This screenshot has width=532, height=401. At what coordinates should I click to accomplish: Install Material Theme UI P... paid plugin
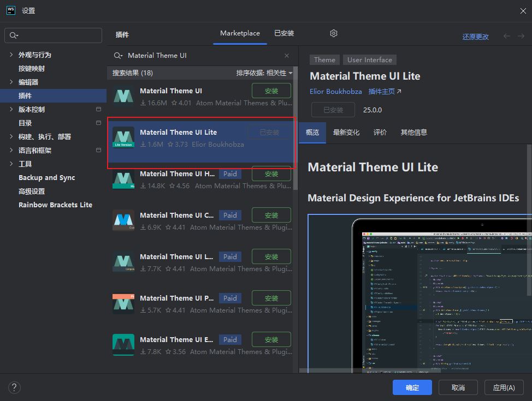[271, 298]
